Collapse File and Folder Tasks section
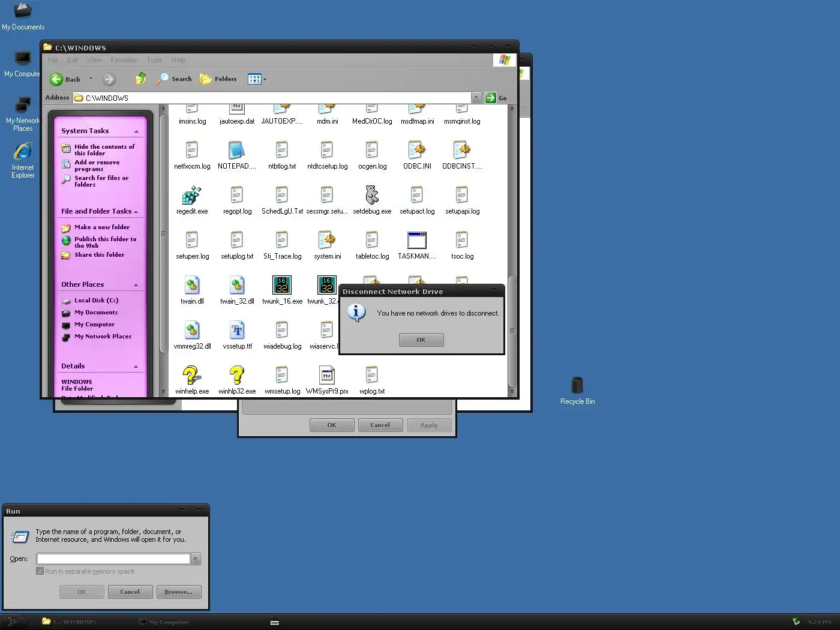840x630 pixels. [x=136, y=212]
